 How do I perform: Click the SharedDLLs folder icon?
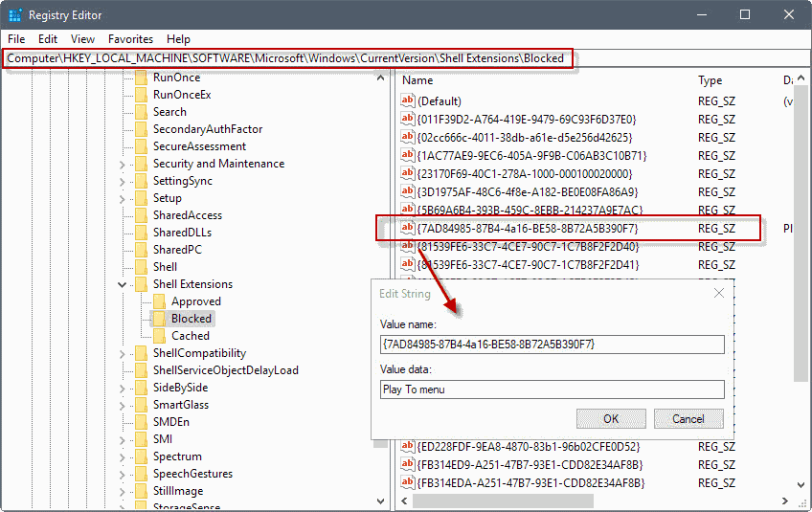coord(141,233)
